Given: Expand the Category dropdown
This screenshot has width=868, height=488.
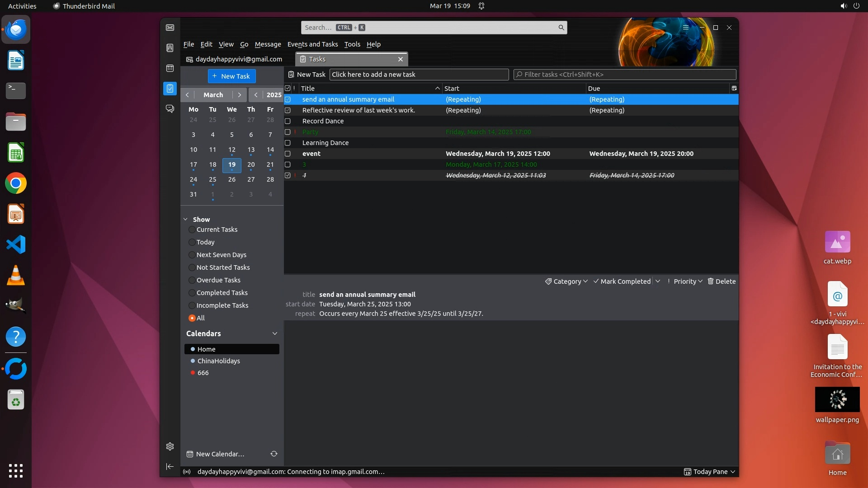Looking at the screenshot, I should (x=566, y=281).
